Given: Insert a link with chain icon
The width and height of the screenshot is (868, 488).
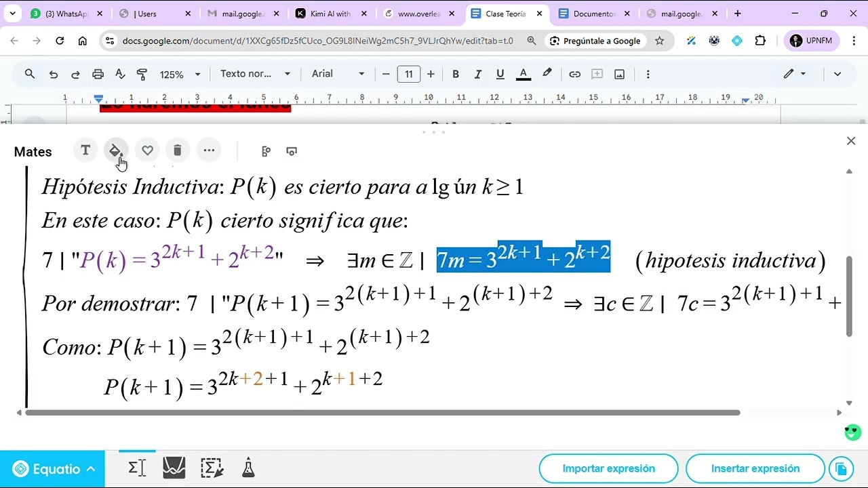Looking at the screenshot, I should [x=574, y=75].
